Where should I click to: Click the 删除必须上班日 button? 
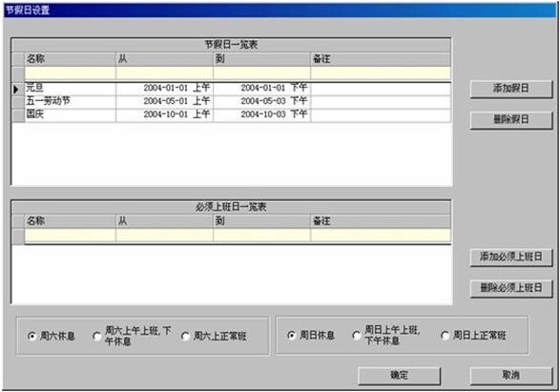511,288
